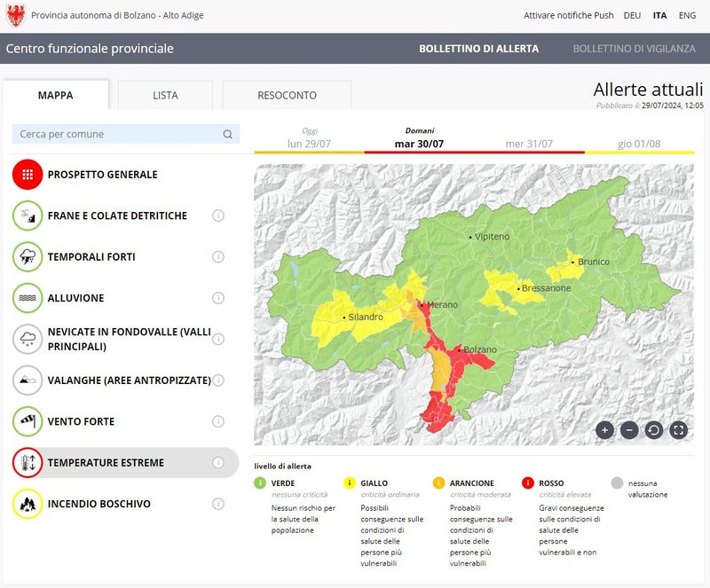Click the Frane e Colate Detritiche icon
Screen dimensions: 710x588
(x=28, y=216)
